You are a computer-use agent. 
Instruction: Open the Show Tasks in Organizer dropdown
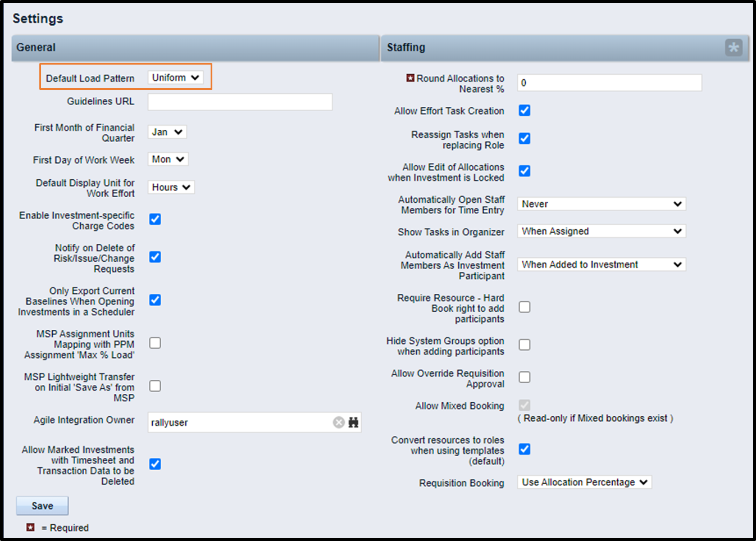(600, 231)
